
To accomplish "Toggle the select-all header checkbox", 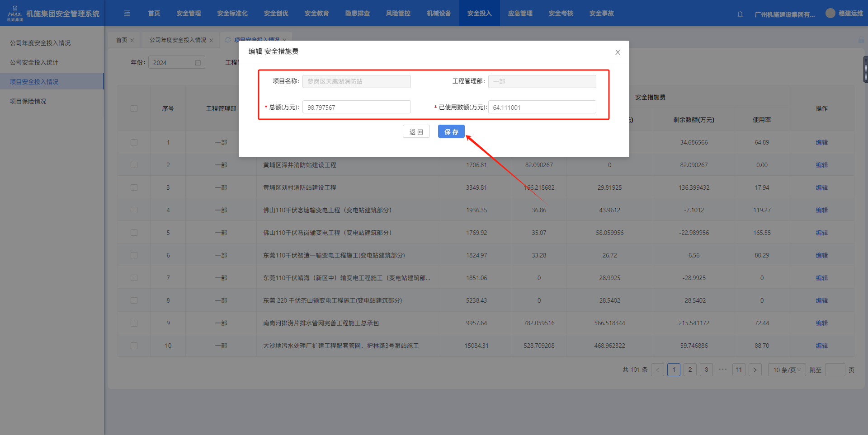I will point(134,108).
